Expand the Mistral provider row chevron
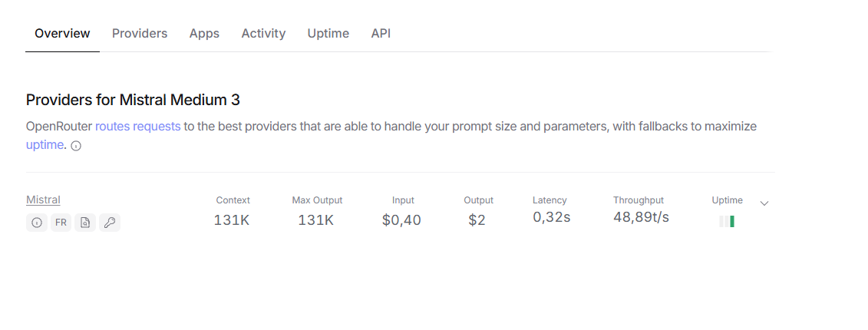Screen dimensions: 868x330 764,203
